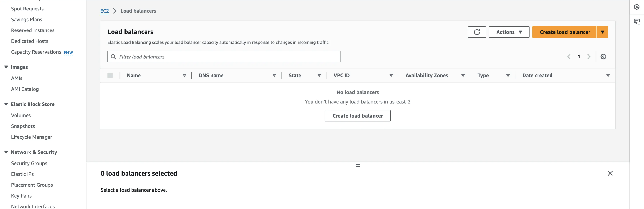Viewport: 644px width, 209px height.
Task: Open the Type column sort dropdown
Action: 508,75
